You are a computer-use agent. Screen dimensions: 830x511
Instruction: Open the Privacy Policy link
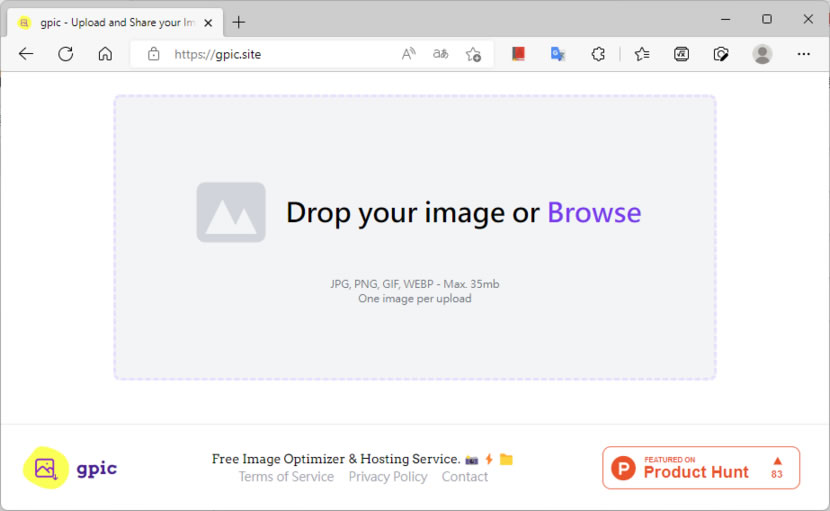point(388,477)
